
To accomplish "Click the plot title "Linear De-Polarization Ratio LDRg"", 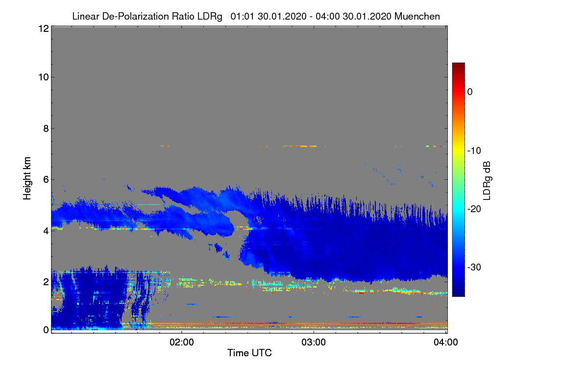I will (x=147, y=16).
